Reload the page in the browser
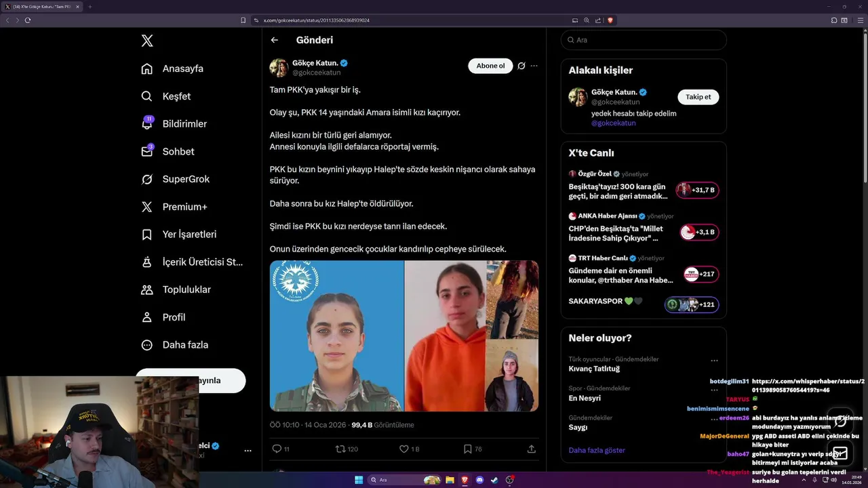 [28, 20]
